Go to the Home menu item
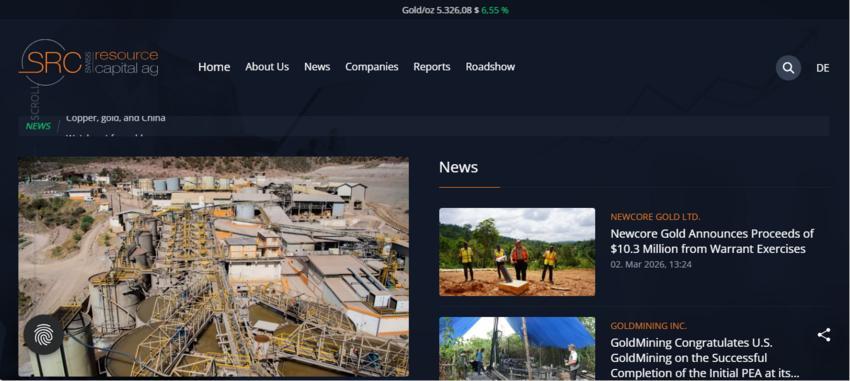 (x=214, y=67)
